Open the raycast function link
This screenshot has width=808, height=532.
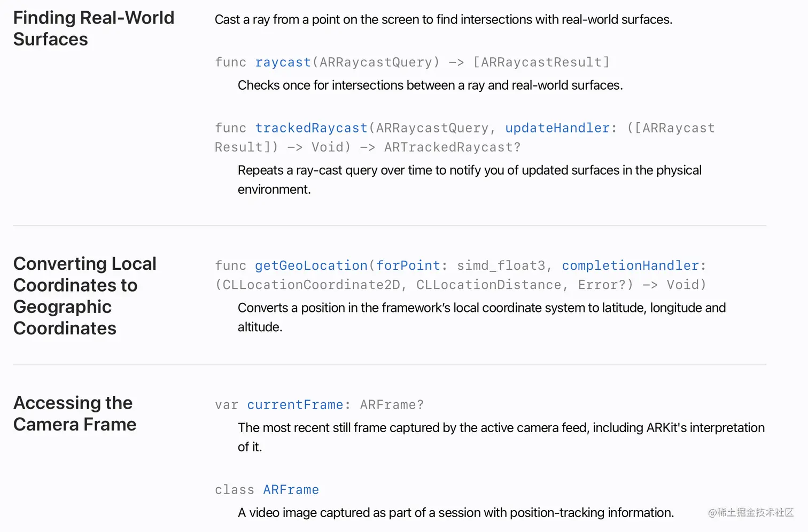click(x=283, y=62)
